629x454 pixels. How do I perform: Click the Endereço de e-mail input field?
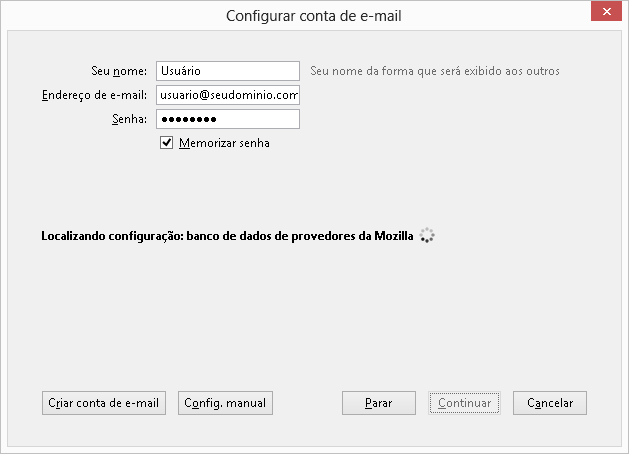click(228, 95)
